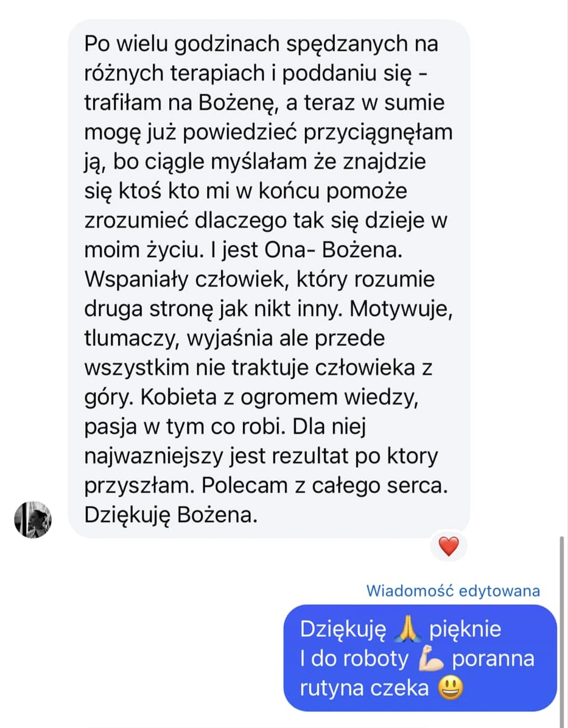This screenshot has height=728, width=568.
Task: Click the line "Po wielu godzinach spędzanych na"
Action: (261, 44)
